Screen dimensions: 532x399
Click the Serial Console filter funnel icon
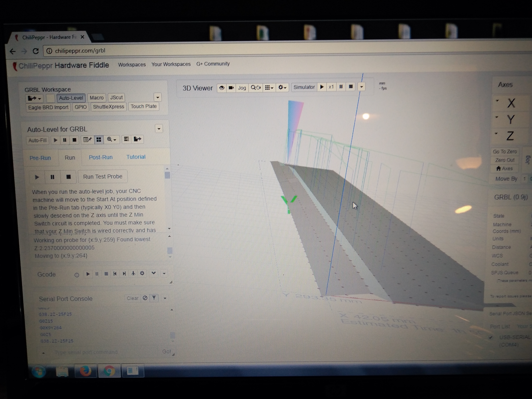[x=154, y=298]
